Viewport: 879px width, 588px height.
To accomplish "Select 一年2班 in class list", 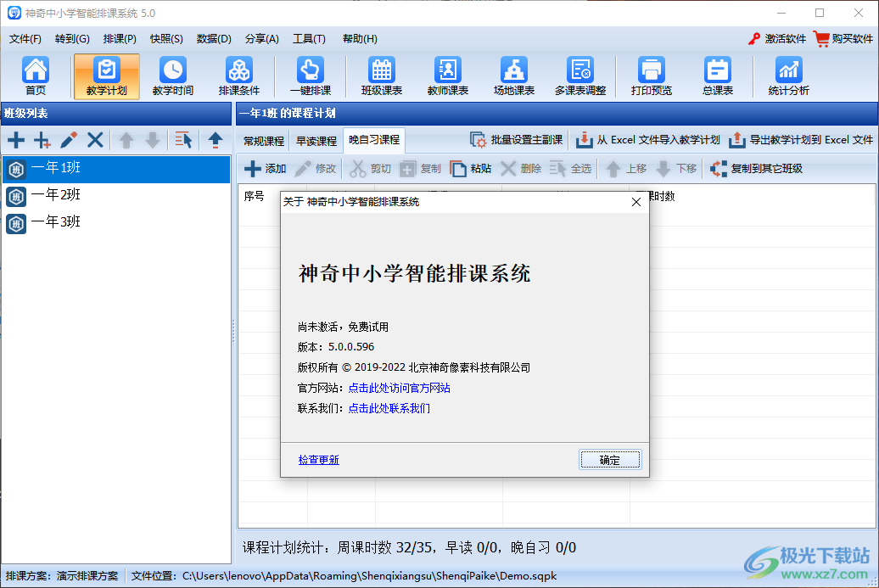I will pos(116,196).
